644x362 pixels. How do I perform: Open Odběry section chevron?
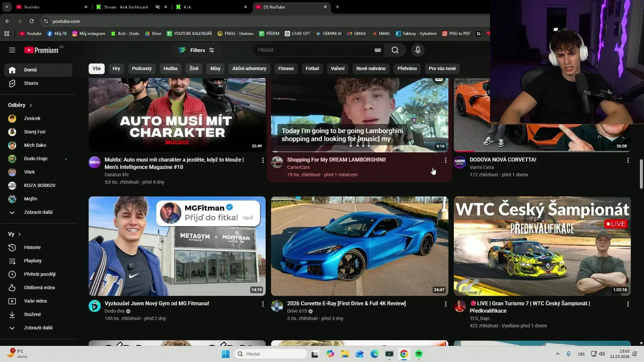(31, 105)
